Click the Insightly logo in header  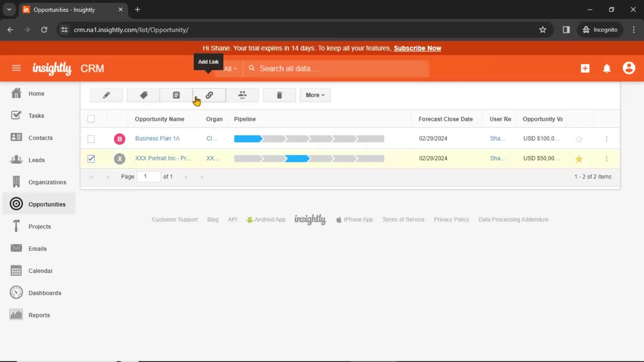pos(52,68)
